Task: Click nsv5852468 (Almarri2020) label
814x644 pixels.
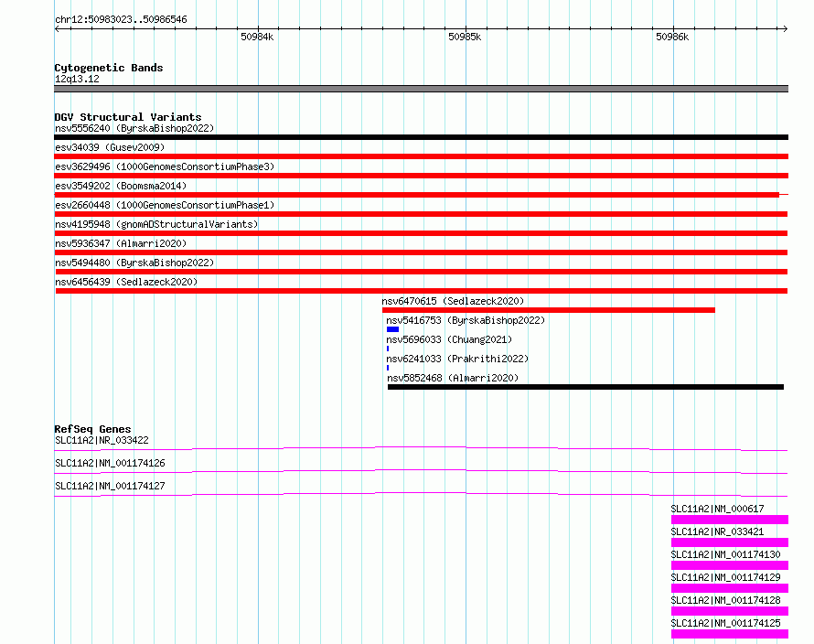Action: tap(453, 378)
